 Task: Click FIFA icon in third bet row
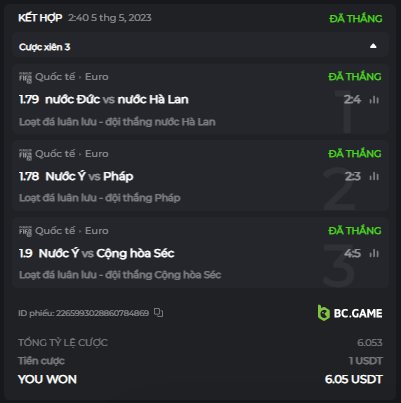click(25, 231)
